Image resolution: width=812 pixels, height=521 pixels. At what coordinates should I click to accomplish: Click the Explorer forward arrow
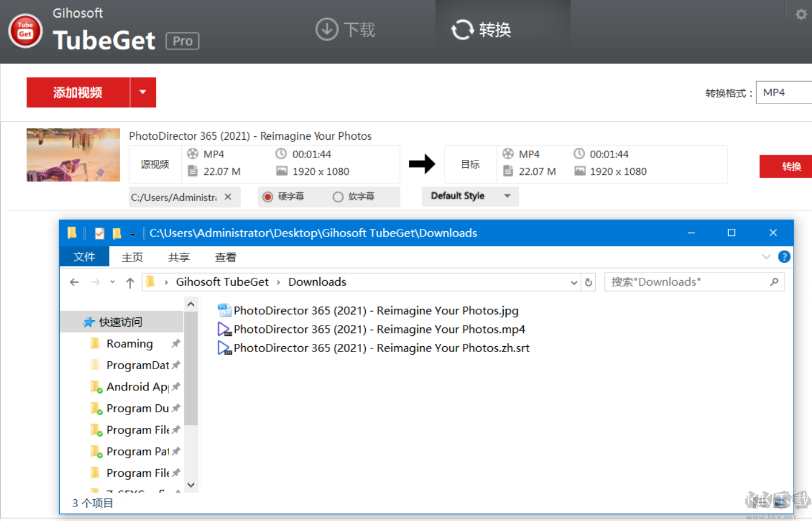95,282
